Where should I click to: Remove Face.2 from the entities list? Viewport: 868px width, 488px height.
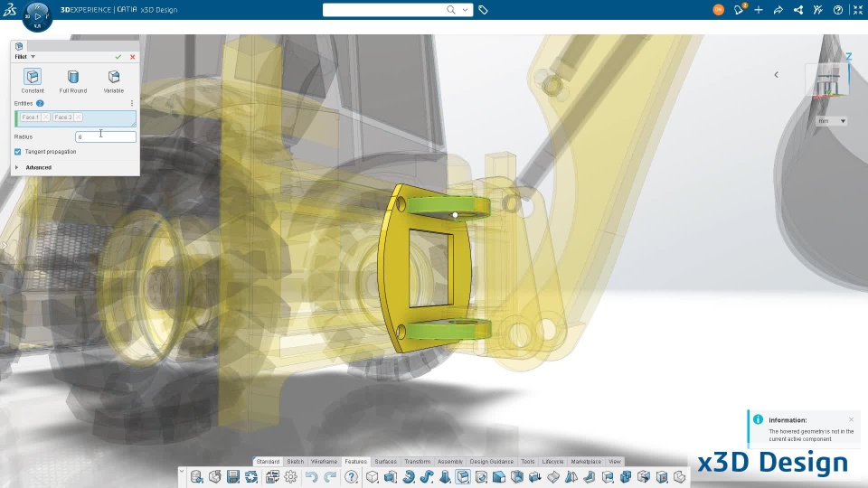(78, 117)
